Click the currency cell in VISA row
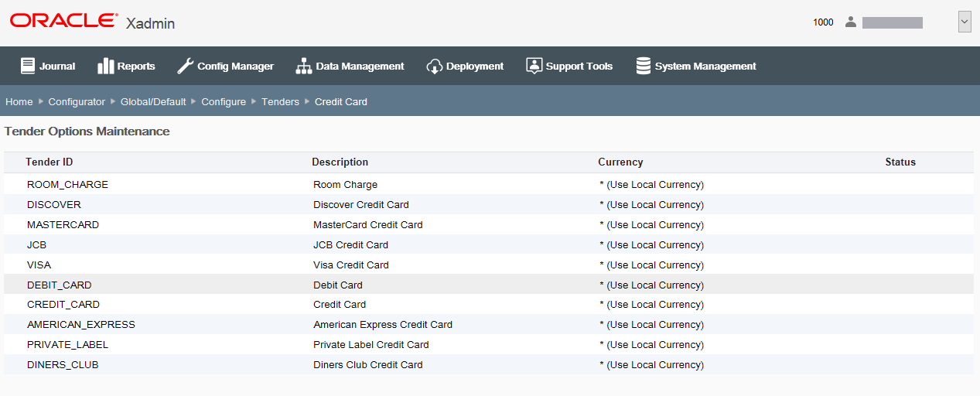980x396 pixels. (x=652, y=265)
